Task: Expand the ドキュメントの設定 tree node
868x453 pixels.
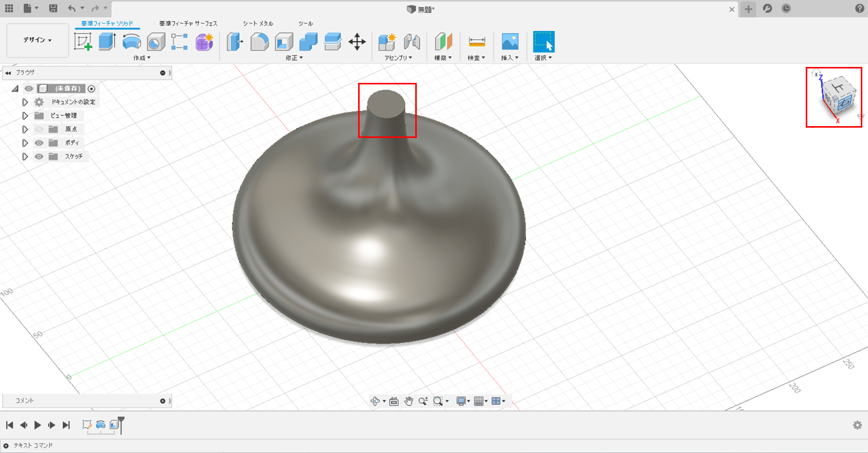Action: tap(25, 102)
